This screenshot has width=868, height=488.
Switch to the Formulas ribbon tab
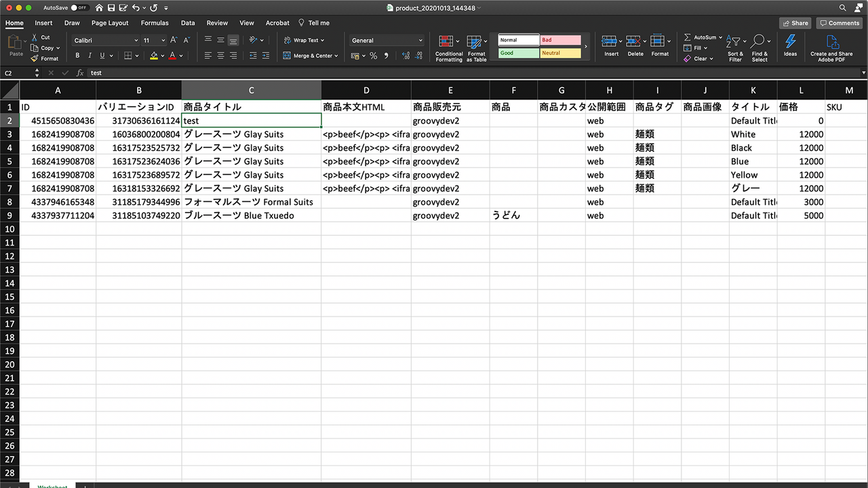coord(155,23)
